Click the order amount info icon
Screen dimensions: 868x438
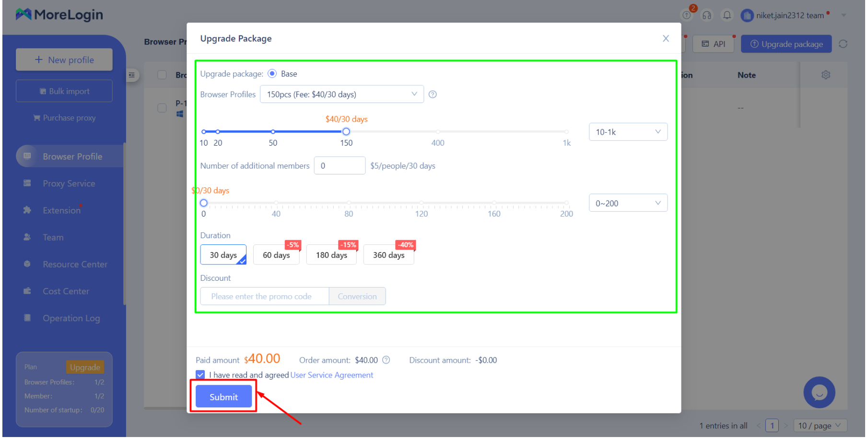[x=386, y=360]
